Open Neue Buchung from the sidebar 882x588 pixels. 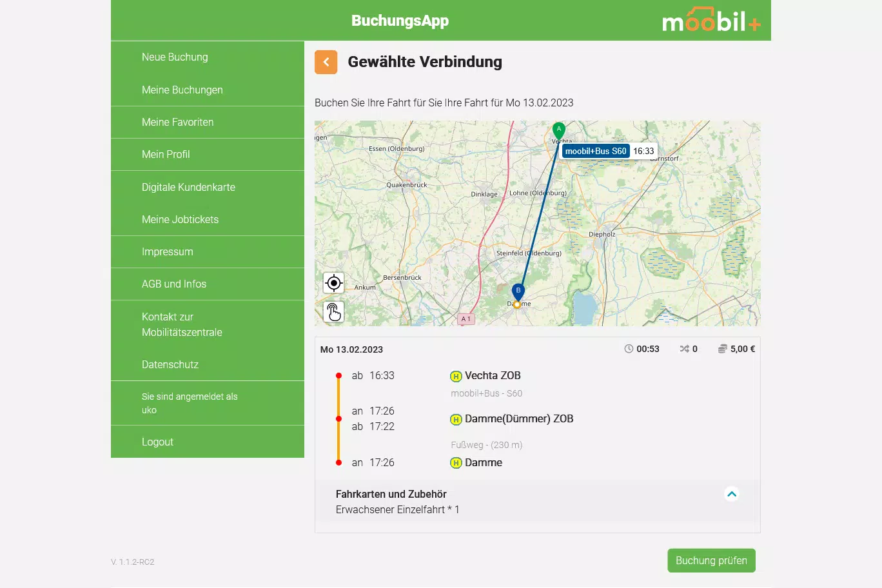click(174, 57)
